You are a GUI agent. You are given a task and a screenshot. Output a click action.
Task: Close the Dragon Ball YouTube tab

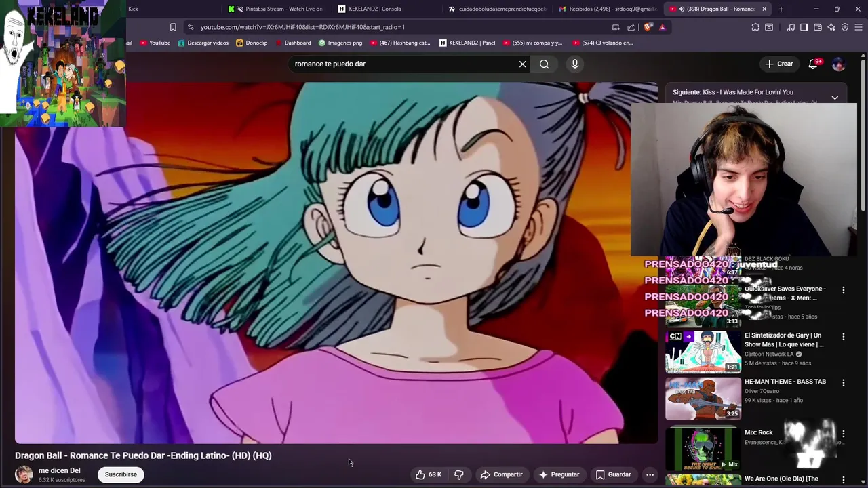coord(764,9)
